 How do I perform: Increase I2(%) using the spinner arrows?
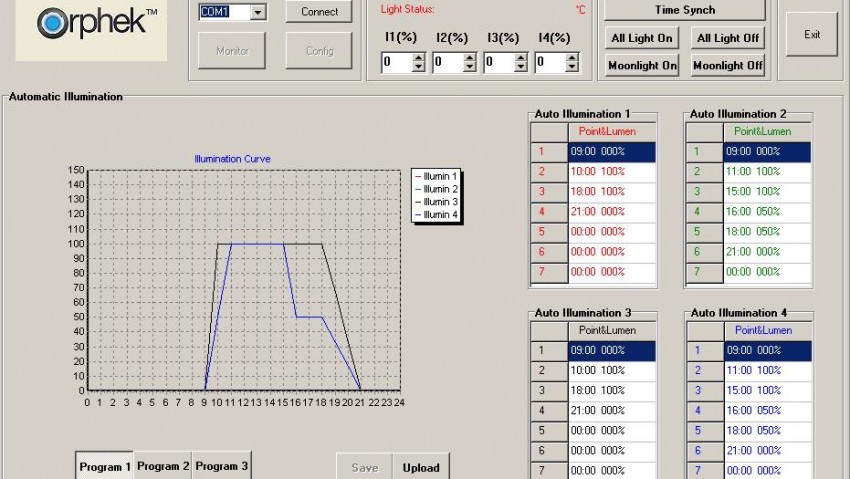click(x=470, y=59)
